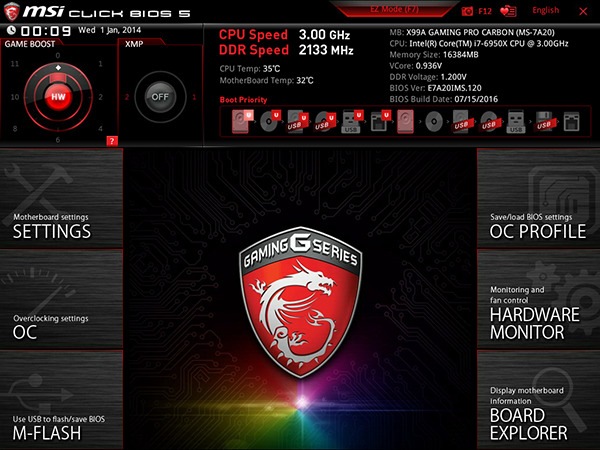Open favorites heart icon
The image size is (600, 450).
click(508, 11)
